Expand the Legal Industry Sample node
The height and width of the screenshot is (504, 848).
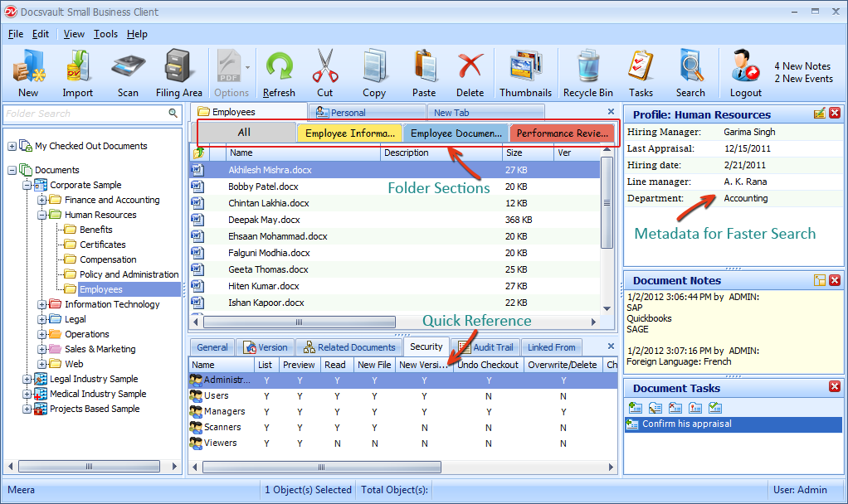tap(27, 379)
